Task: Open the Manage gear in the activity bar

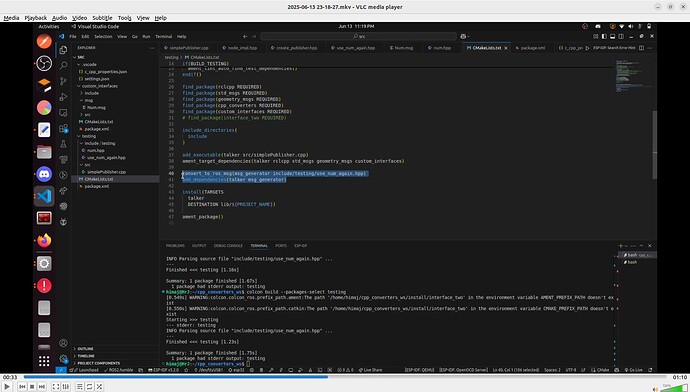Action: coord(63,359)
